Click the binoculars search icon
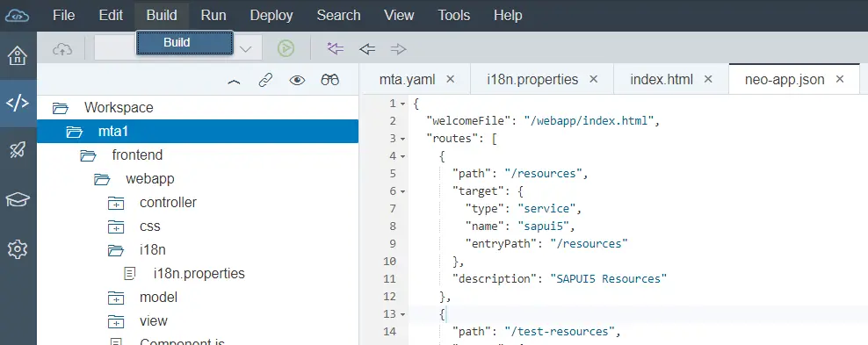The image size is (868, 345). (x=330, y=80)
